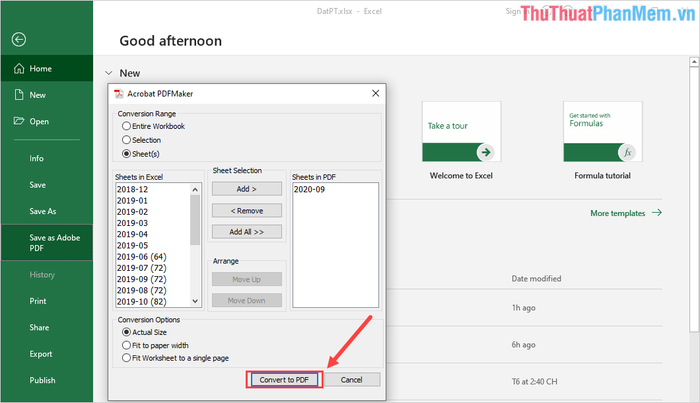The height and width of the screenshot is (403, 700).
Task: Click the main page scroll up arrow
Action: click(x=694, y=62)
